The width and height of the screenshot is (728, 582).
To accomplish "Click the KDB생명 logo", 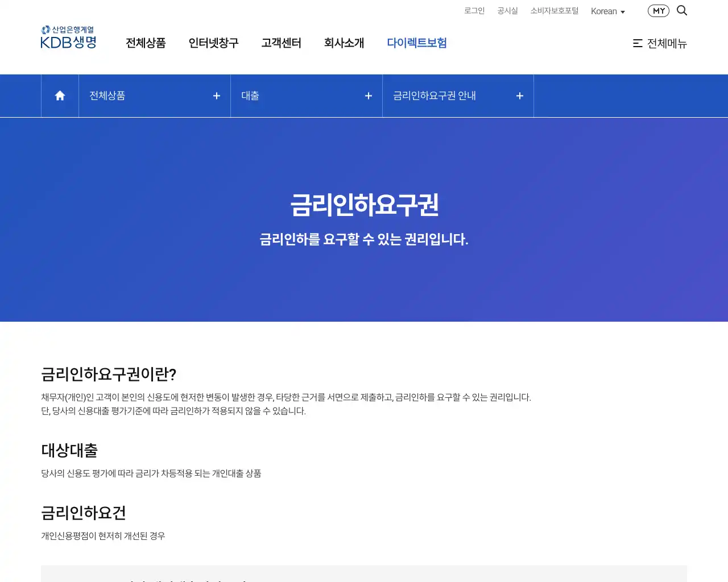I will [68, 41].
